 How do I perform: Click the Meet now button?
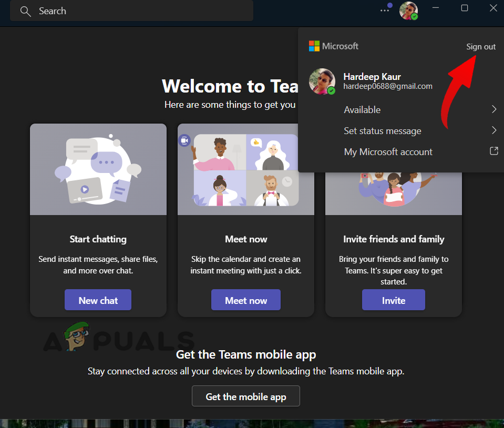(246, 300)
